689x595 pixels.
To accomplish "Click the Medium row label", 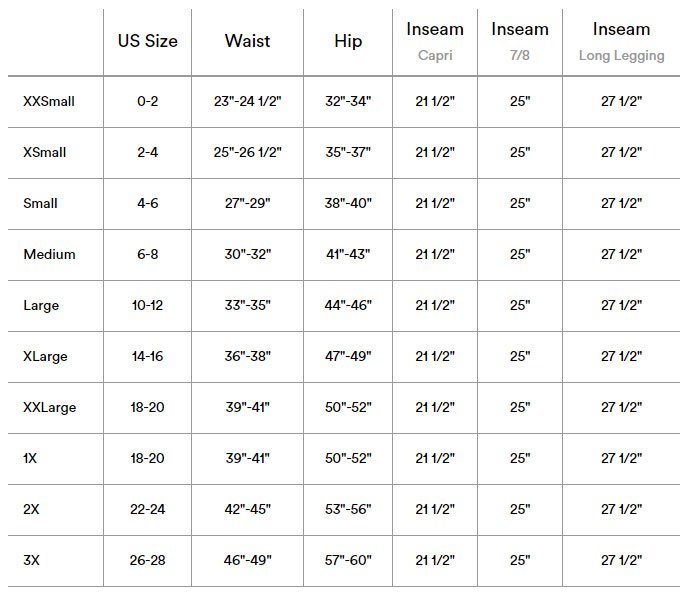I will [x=49, y=254].
